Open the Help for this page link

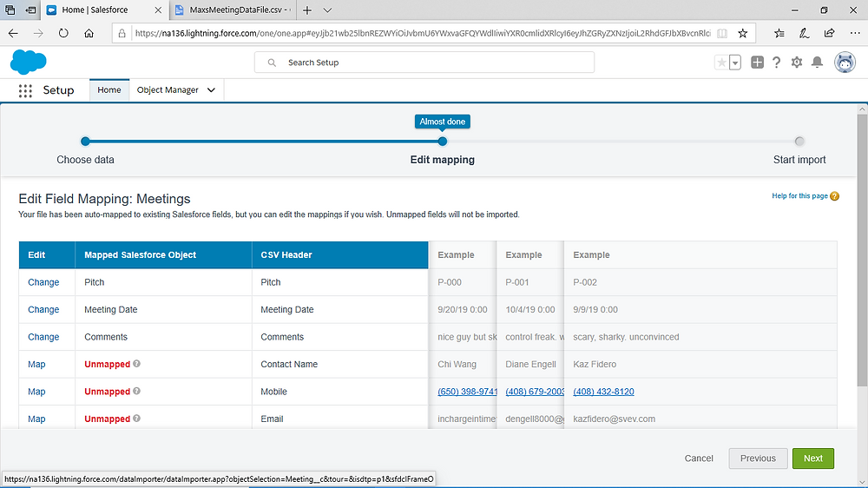coord(800,196)
